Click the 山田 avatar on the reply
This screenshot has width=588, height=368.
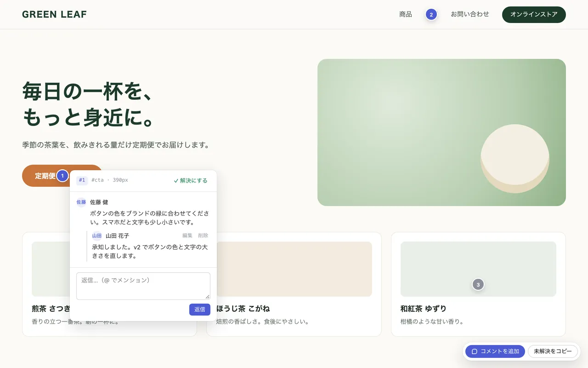(97, 236)
